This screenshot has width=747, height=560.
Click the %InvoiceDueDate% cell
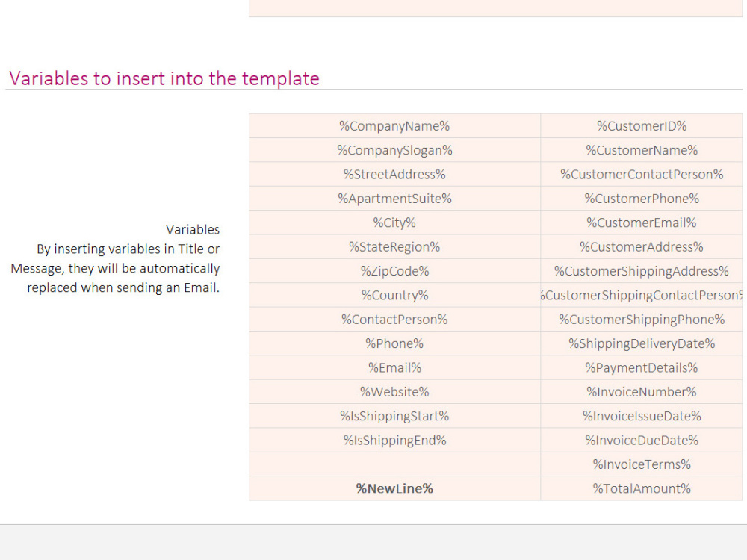click(642, 441)
